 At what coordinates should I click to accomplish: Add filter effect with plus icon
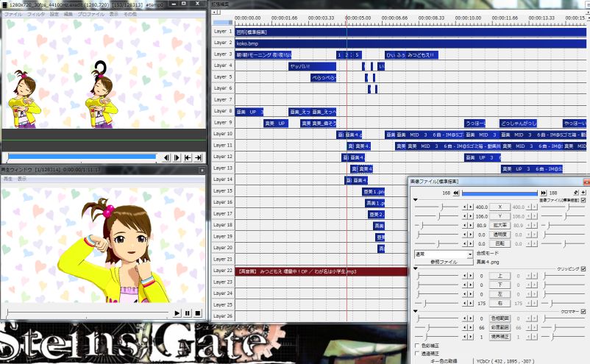click(x=583, y=193)
